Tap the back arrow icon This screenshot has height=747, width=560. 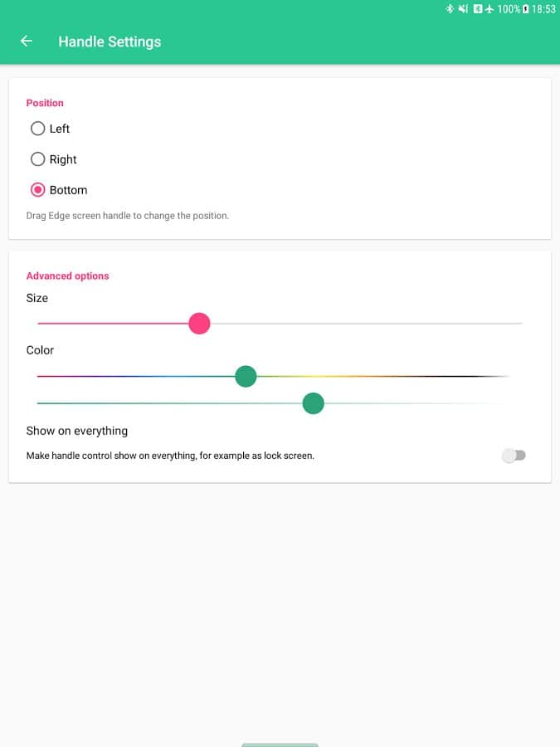pyautogui.click(x=27, y=41)
